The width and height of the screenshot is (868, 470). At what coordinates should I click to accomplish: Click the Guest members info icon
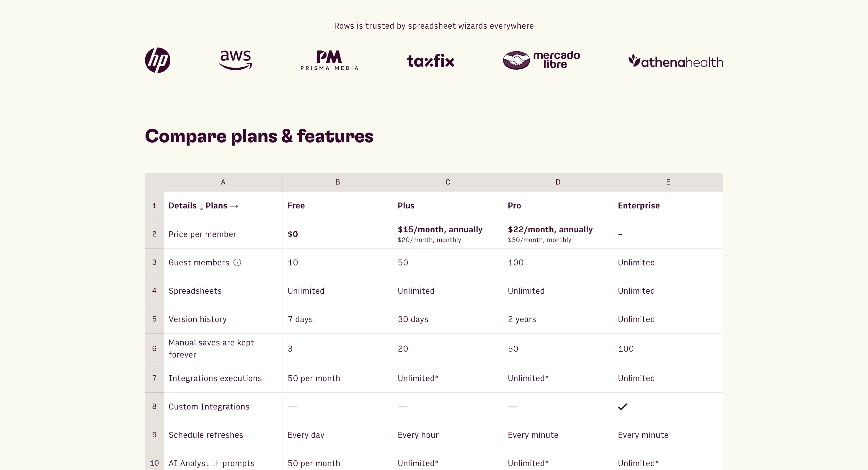pyautogui.click(x=237, y=262)
